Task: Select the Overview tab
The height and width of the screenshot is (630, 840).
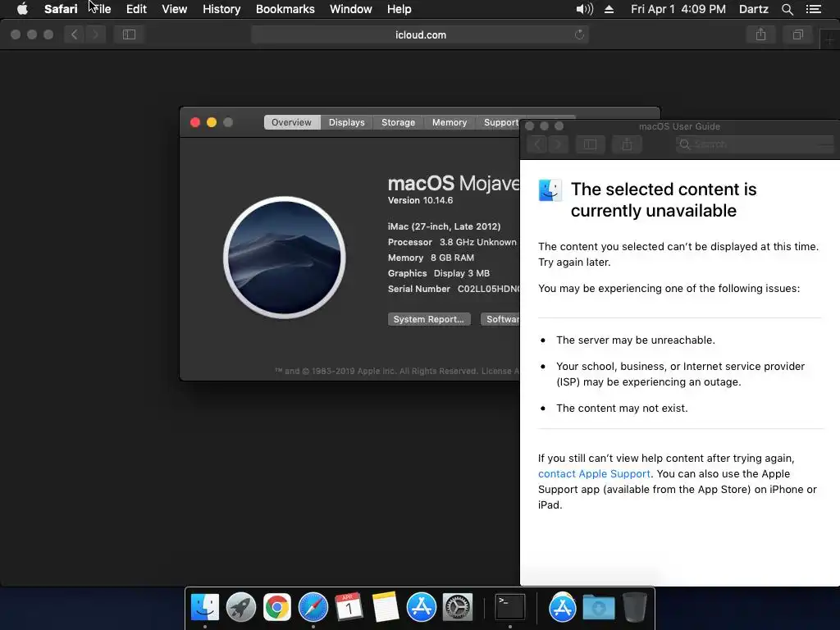Action: click(x=291, y=122)
